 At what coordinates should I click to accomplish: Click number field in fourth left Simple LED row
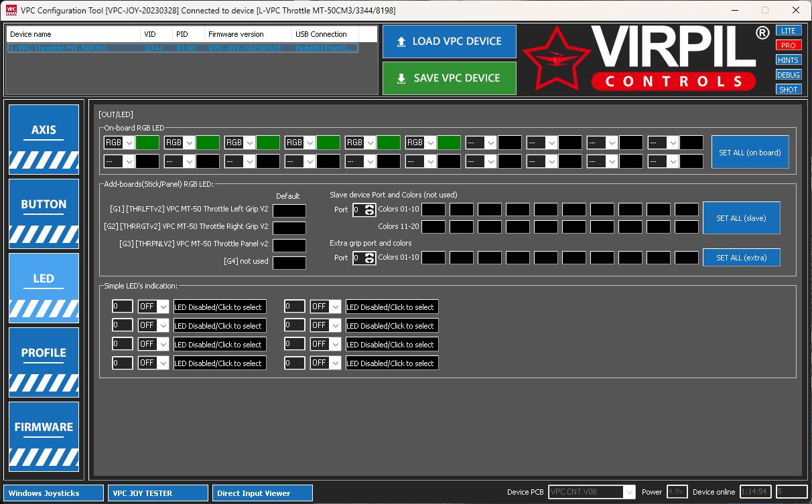click(122, 363)
